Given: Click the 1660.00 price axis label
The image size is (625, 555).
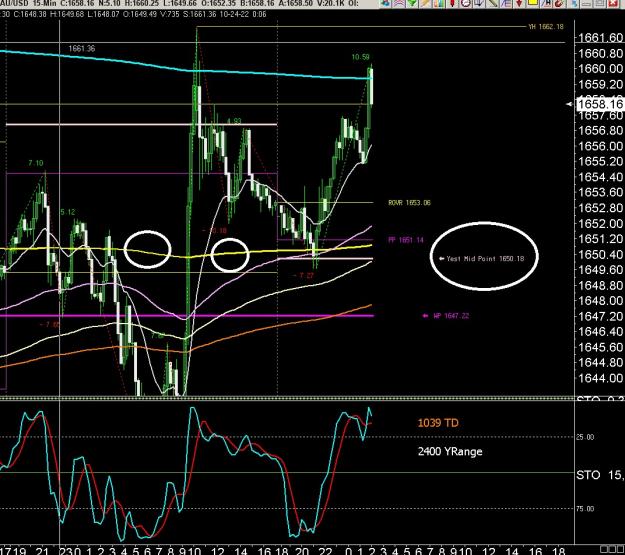Looking at the screenshot, I should point(600,69).
